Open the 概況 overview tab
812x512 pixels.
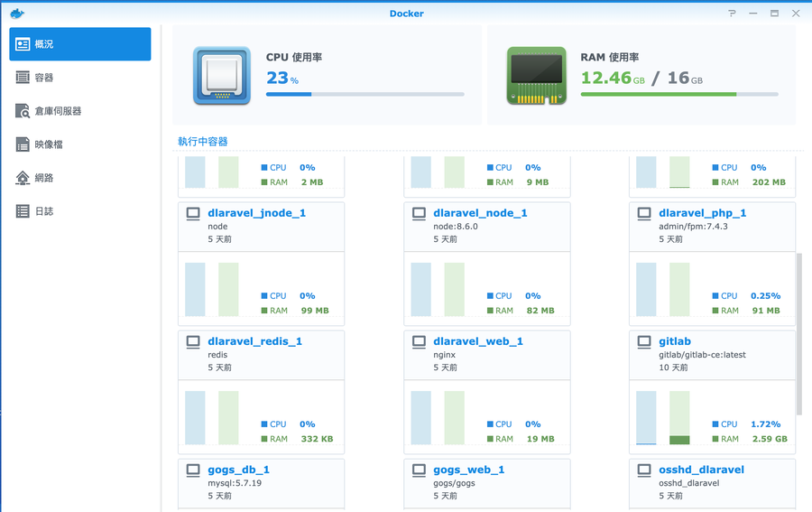80,44
